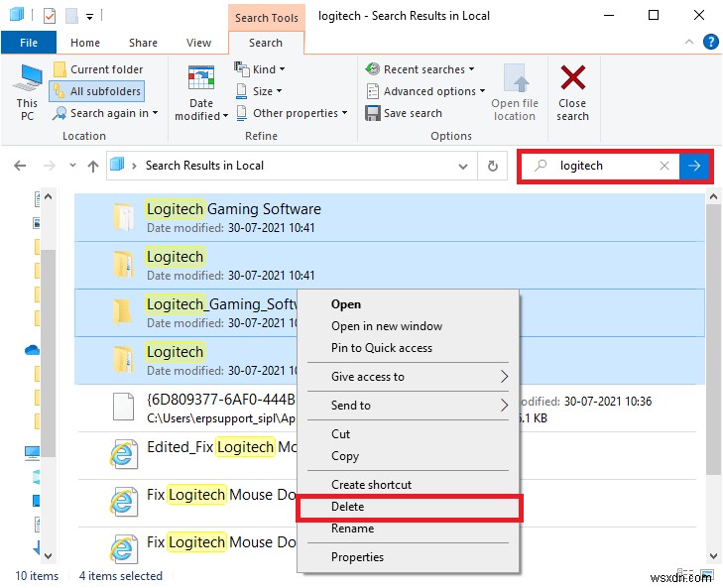Click the up directory arrow
Screen dimensions: 723x588
point(92,166)
